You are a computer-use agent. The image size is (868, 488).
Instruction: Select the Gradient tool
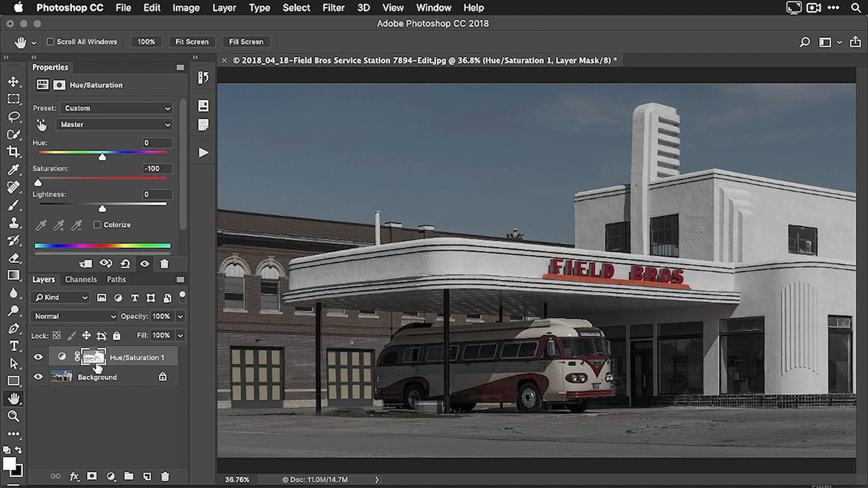point(14,275)
